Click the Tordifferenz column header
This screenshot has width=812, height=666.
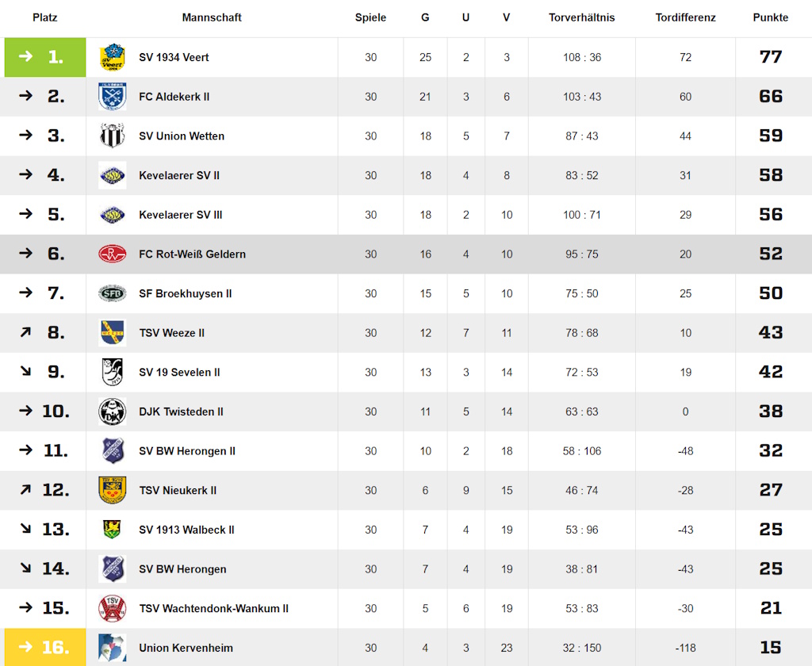686,17
